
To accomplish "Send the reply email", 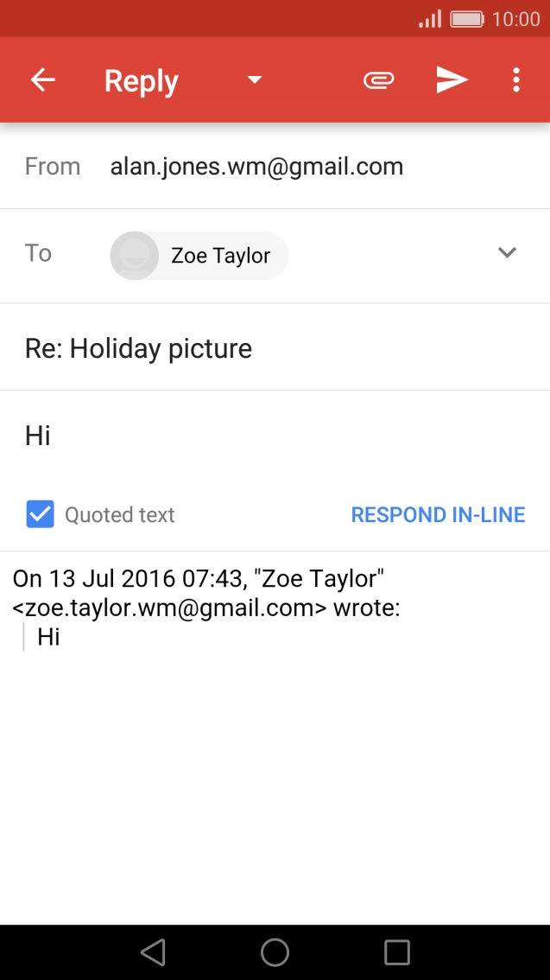I will [x=451, y=80].
